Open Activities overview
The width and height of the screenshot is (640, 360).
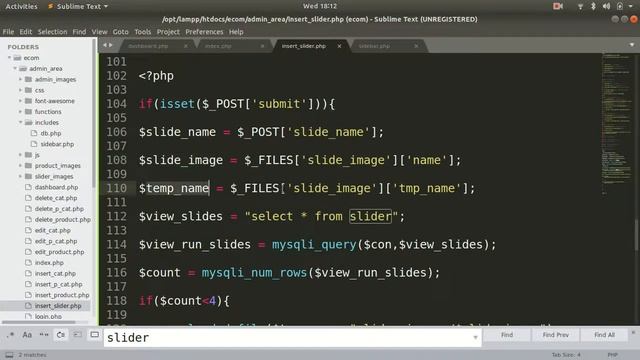point(21,7)
